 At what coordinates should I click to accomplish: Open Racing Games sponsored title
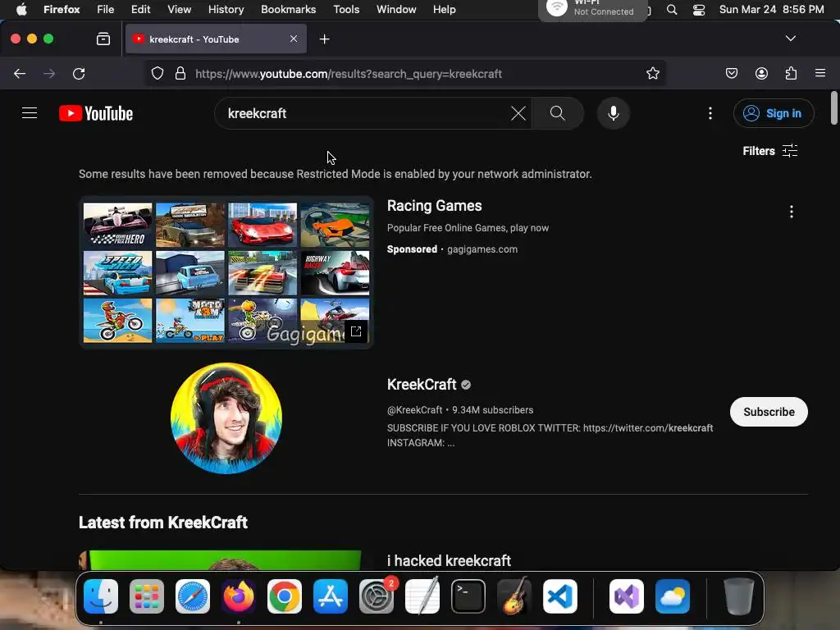pyautogui.click(x=435, y=206)
